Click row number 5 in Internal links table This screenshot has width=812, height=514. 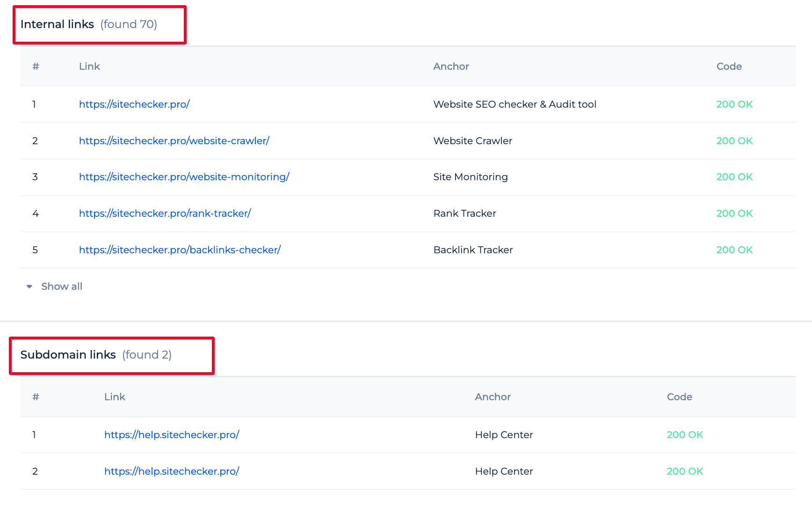tap(35, 250)
